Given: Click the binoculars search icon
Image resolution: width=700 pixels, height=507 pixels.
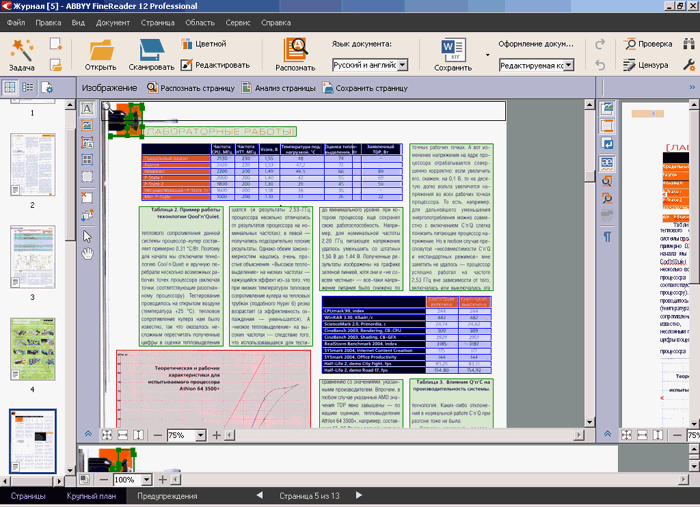Looking at the screenshot, I should [689, 44].
